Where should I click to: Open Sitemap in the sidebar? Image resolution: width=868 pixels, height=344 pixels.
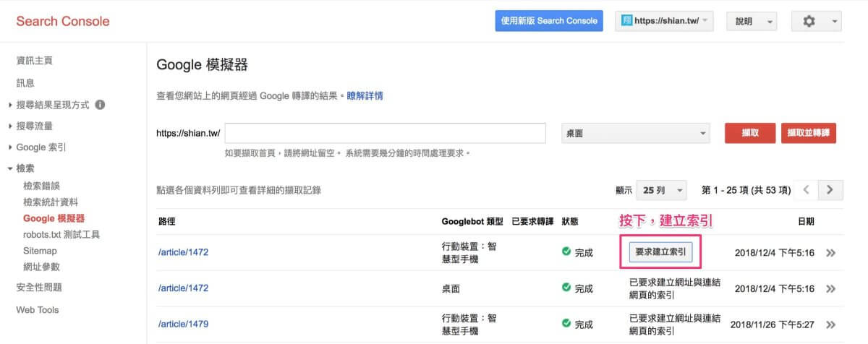[x=40, y=251]
